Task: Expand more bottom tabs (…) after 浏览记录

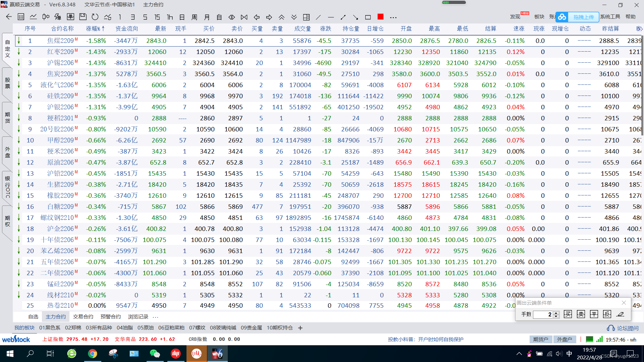Action: click(155, 317)
